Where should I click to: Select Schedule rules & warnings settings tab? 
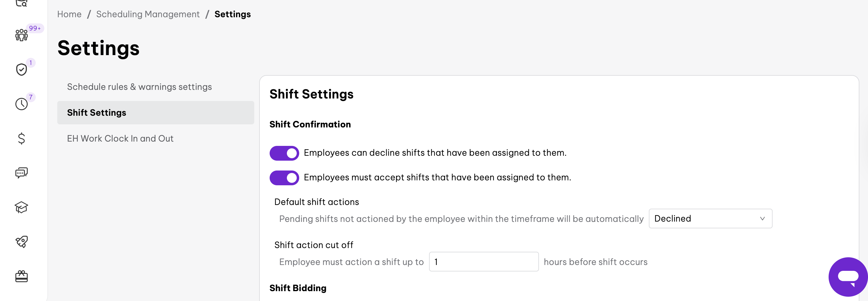click(x=139, y=86)
